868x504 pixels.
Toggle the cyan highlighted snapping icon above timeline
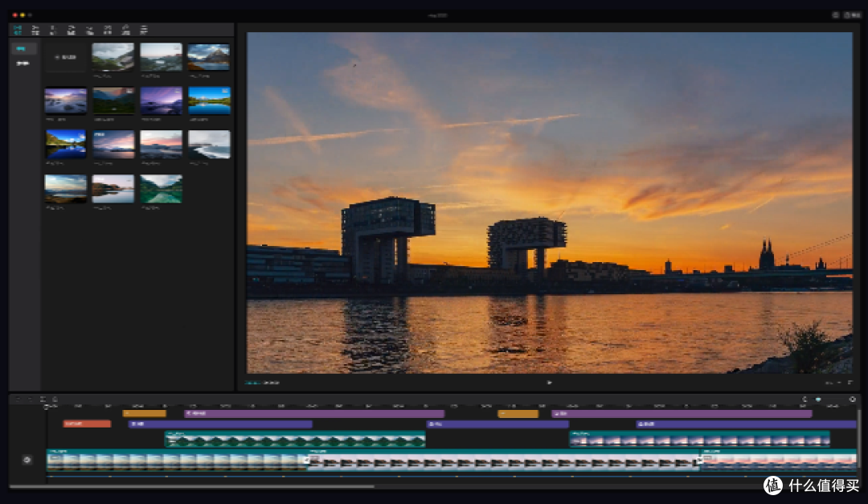(818, 400)
